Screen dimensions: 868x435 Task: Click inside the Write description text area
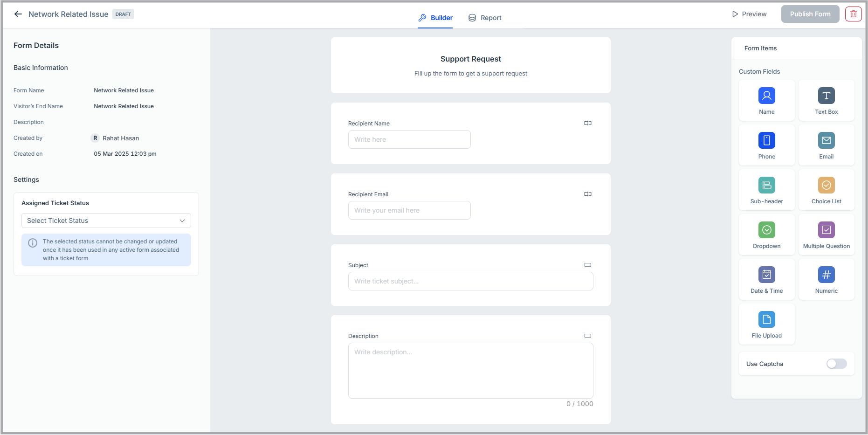click(470, 371)
